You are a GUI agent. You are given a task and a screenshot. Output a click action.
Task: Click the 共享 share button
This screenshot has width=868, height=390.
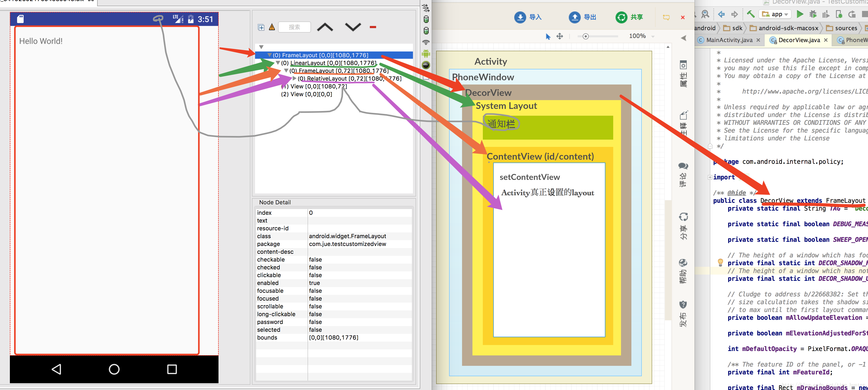pyautogui.click(x=629, y=17)
